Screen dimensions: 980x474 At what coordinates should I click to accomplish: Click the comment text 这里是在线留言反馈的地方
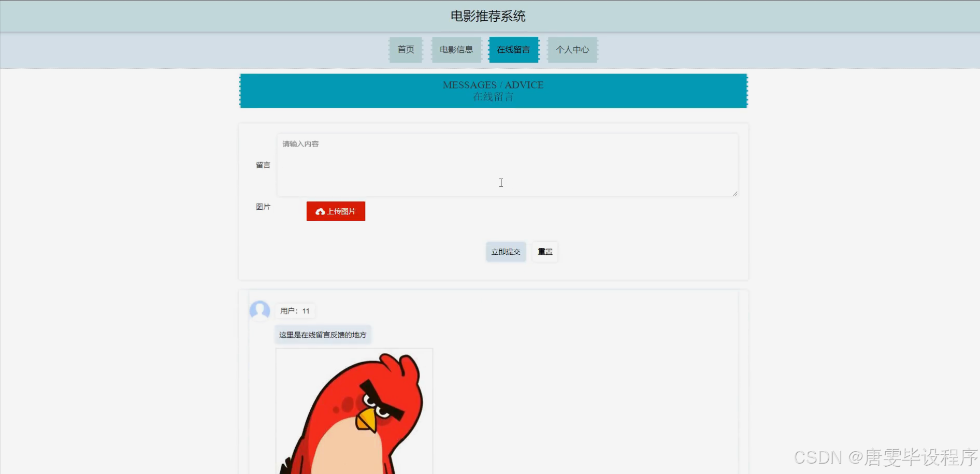(323, 335)
